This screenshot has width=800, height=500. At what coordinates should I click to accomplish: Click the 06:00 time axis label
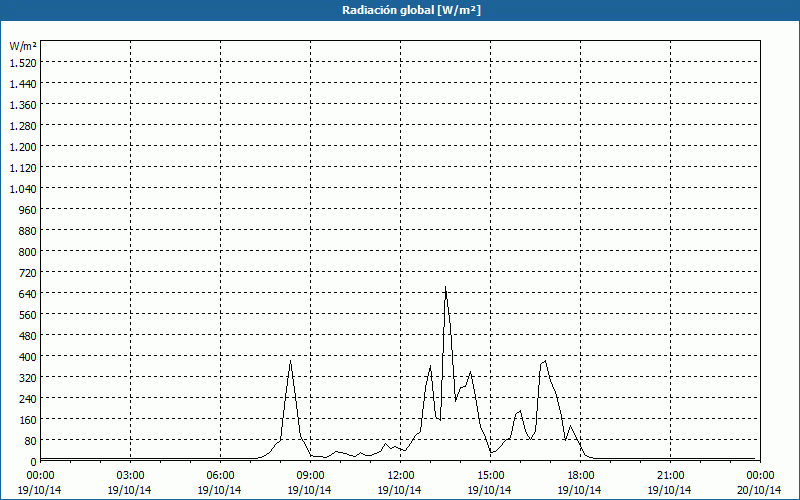pos(220,476)
